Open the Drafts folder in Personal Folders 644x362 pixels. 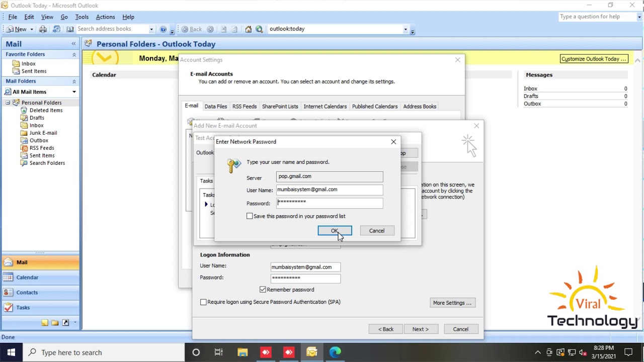tap(37, 118)
